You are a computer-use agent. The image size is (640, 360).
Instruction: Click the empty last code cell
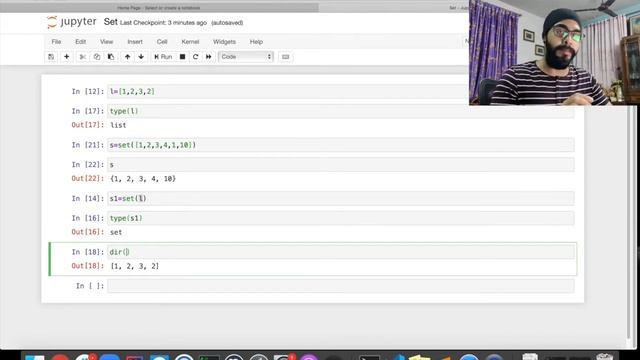(340, 286)
